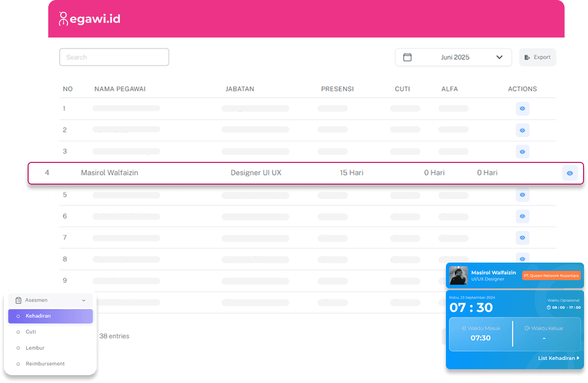The width and height of the screenshot is (588, 383).
Task: Click eye icon for Masirol Walfaizin row
Action: 570,173
